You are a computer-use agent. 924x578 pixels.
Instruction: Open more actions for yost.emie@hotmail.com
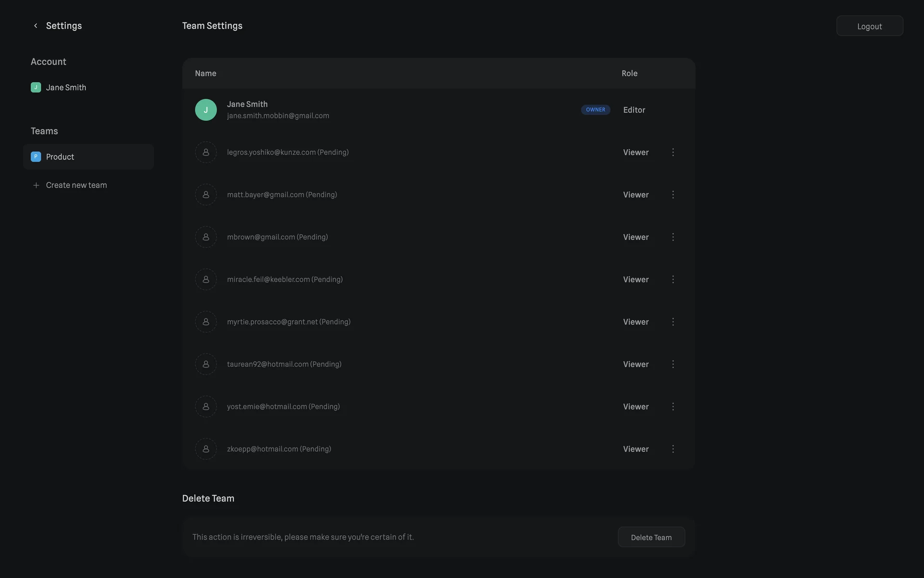(x=673, y=407)
